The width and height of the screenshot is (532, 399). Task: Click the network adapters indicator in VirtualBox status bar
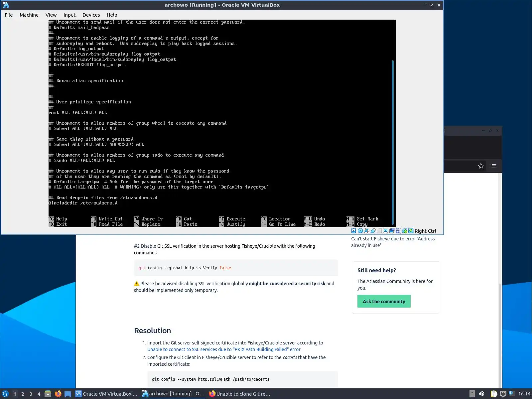366,231
